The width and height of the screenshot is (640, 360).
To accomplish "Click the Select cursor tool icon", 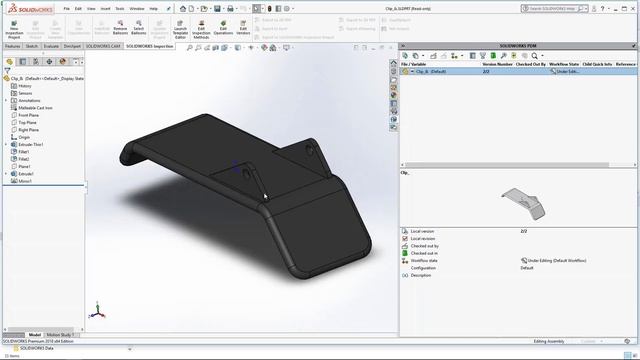I will 256,9.
